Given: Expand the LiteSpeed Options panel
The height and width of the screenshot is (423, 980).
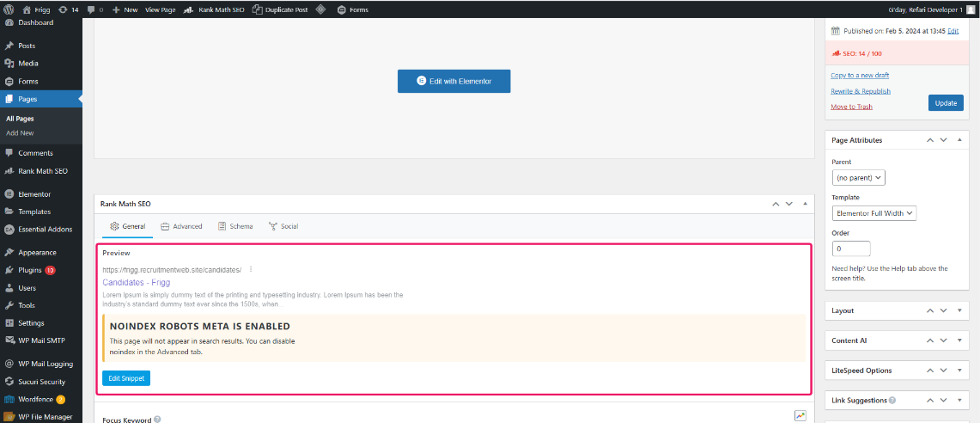Looking at the screenshot, I should point(959,371).
